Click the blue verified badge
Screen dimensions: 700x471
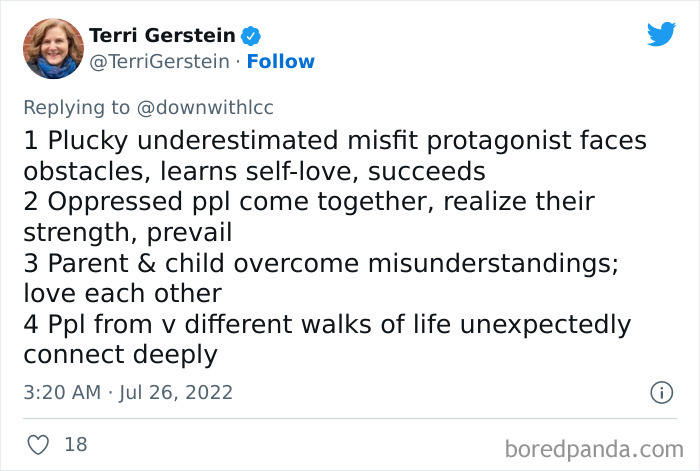[253, 36]
